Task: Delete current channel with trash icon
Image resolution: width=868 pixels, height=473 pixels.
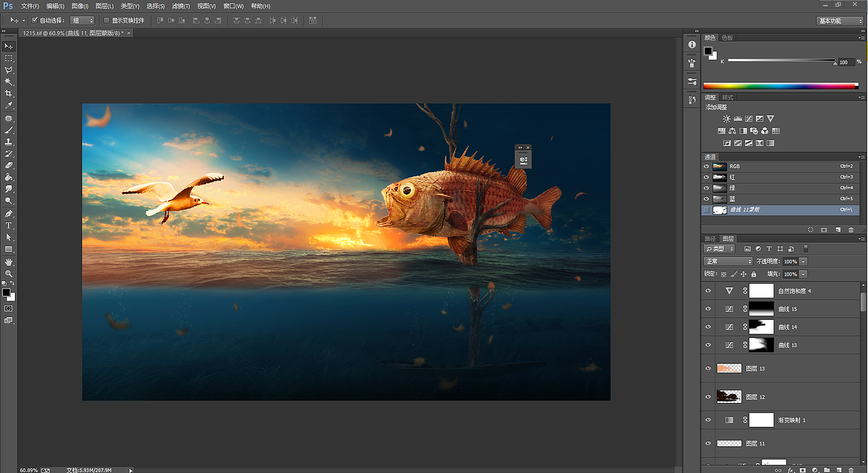Action: coord(851,230)
